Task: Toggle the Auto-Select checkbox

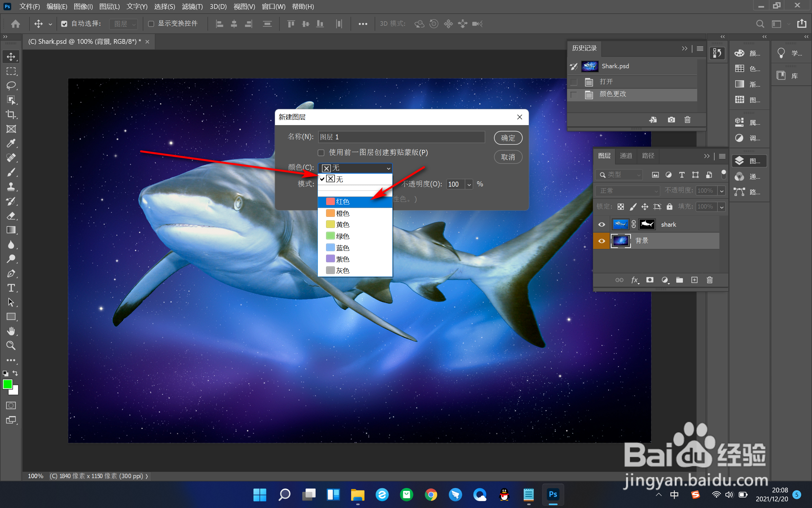Action: (64, 24)
